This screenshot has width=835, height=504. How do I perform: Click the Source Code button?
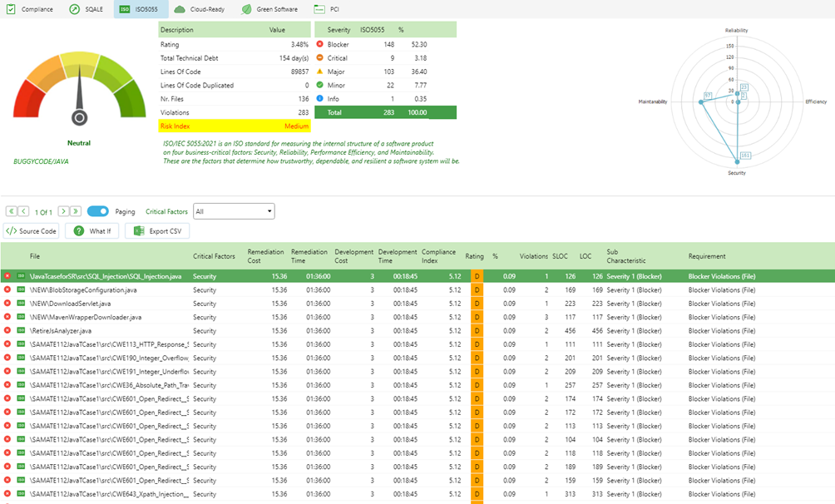coord(31,230)
